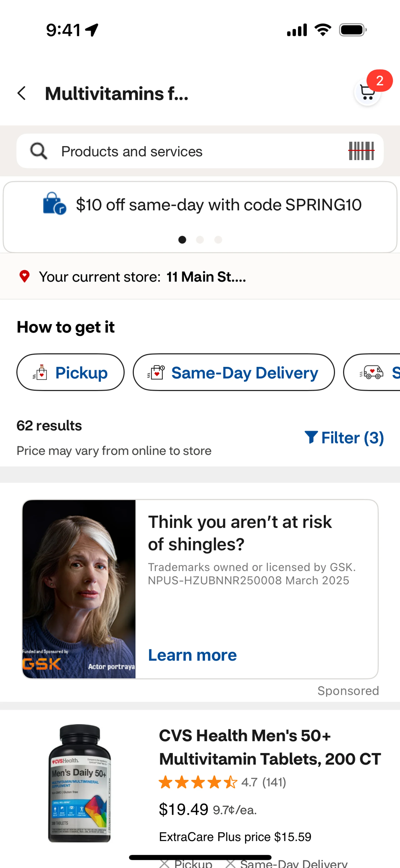Tap the back arrow icon
The width and height of the screenshot is (400, 868).
coord(21,93)
